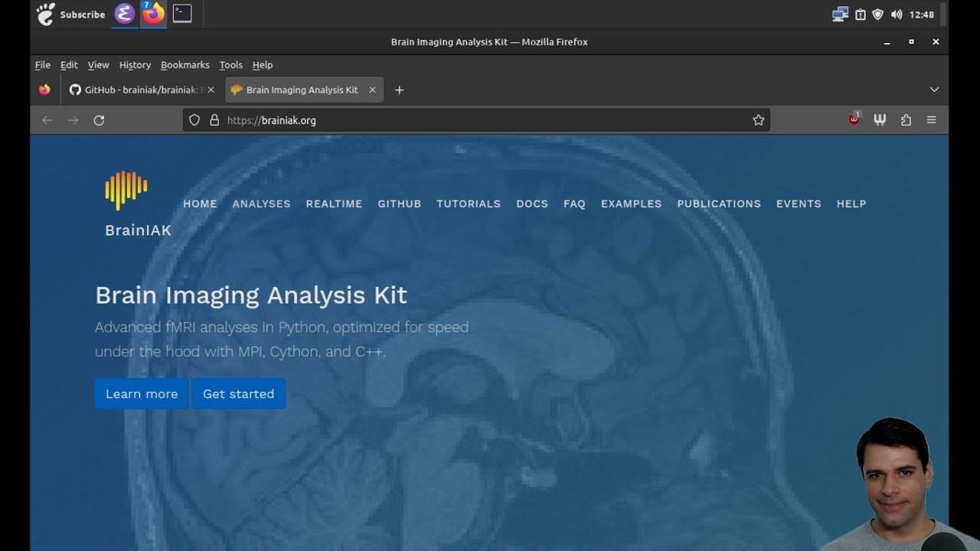Open the Edit menu
Screen dimensions: 980x551
pos(69,65)
